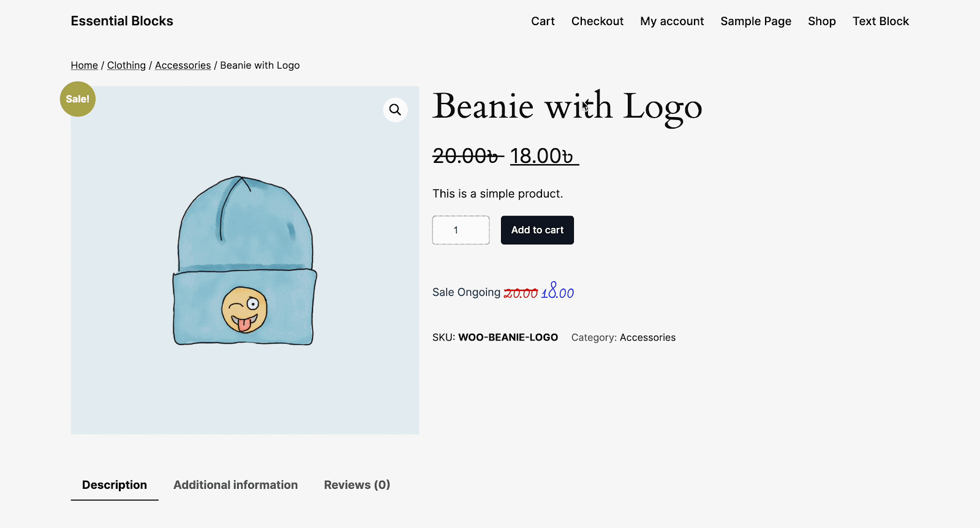Switch to the Additional information tab
This screenshot has height=528, width=980.
click(x=235, y=485)
